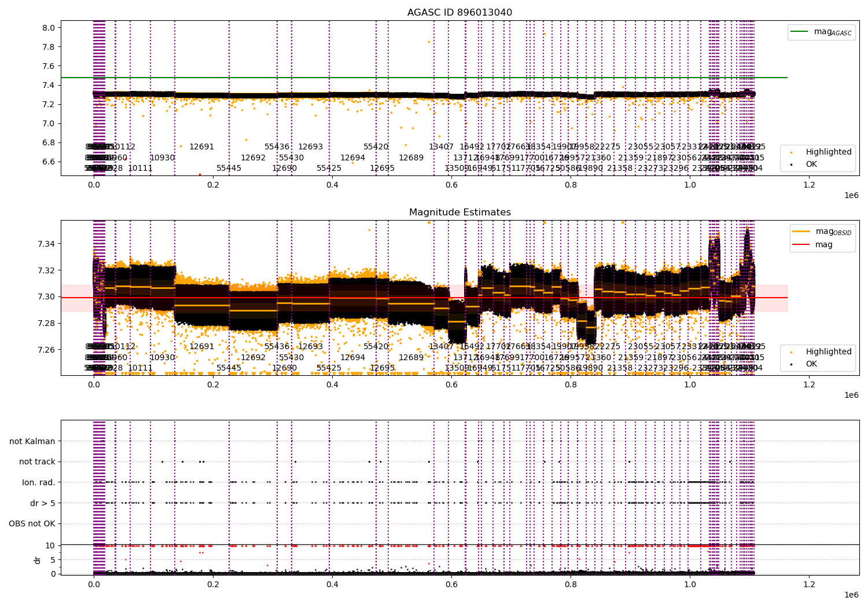Click obsid label '12695' in the top plot

click(x=382, y=169)
